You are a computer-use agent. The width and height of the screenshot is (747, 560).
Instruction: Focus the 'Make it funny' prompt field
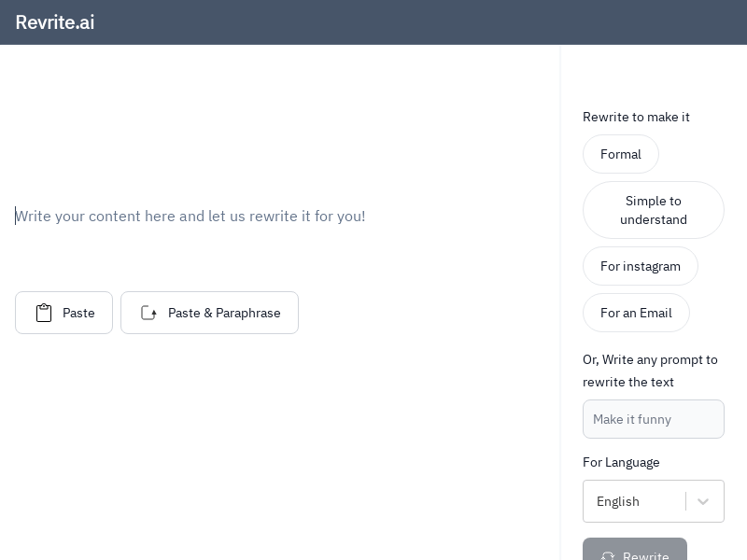[x=654, y=419]
